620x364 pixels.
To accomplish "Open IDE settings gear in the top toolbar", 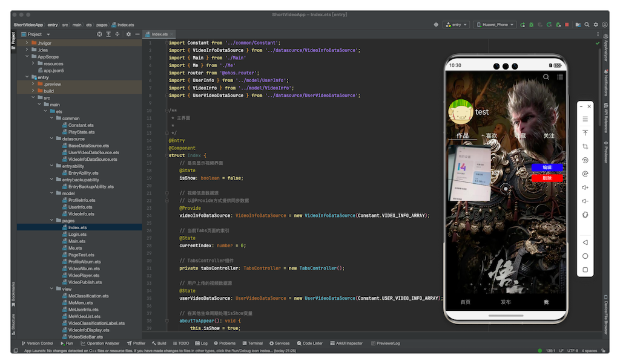I will click(596, 24).
